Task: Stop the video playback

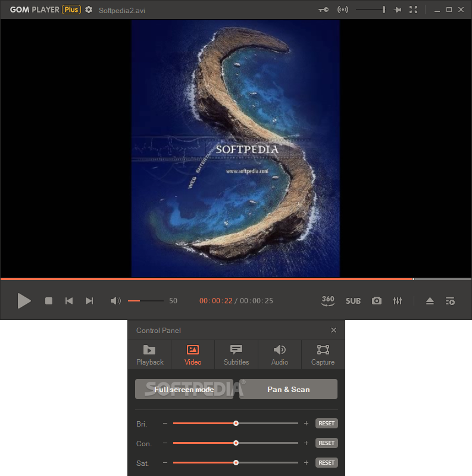Action: pyautogui.click(x=49, y=301)
